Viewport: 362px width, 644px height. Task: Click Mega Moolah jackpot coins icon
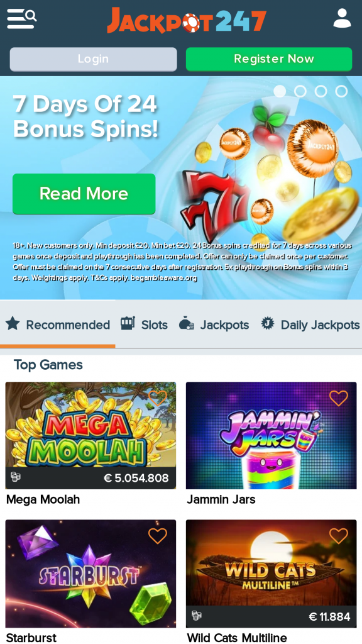[16, 477]
